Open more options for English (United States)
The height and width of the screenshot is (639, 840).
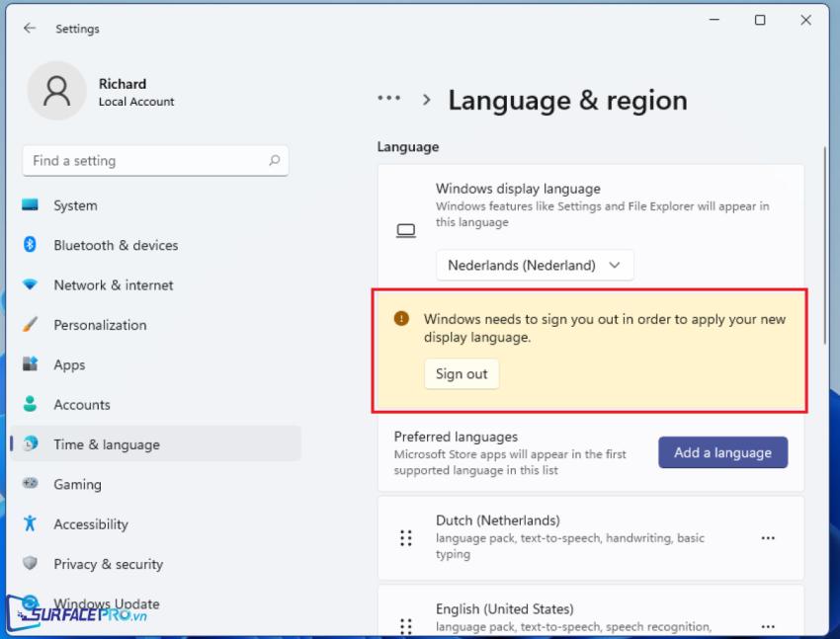click(x=768, y=626)
